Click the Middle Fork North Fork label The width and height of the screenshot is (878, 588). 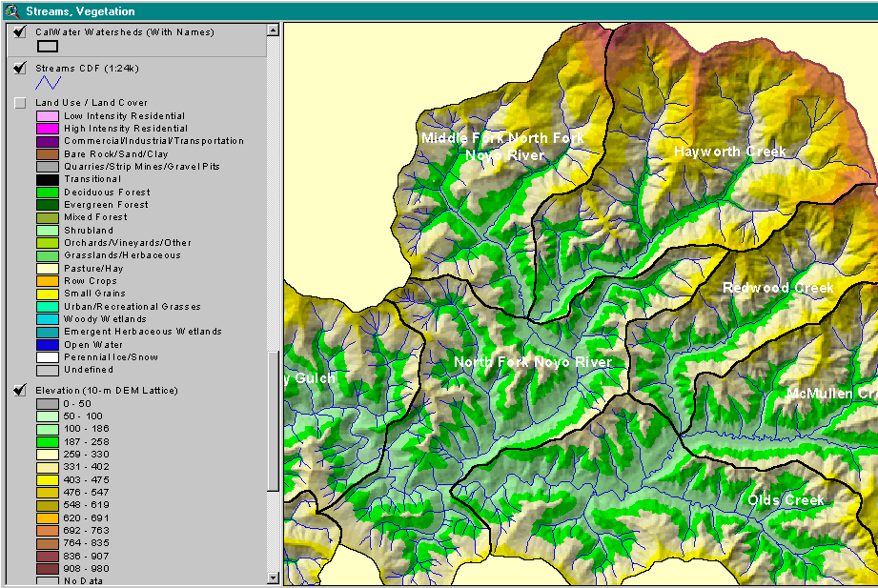coord(502,138)
